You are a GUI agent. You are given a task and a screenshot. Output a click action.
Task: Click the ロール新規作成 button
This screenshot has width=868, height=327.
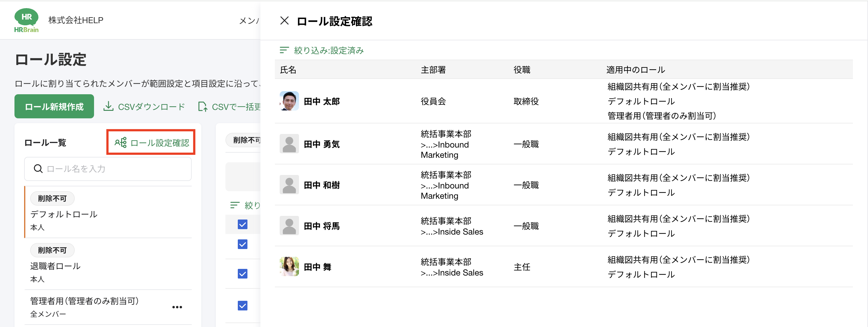[x=54, y=106]
